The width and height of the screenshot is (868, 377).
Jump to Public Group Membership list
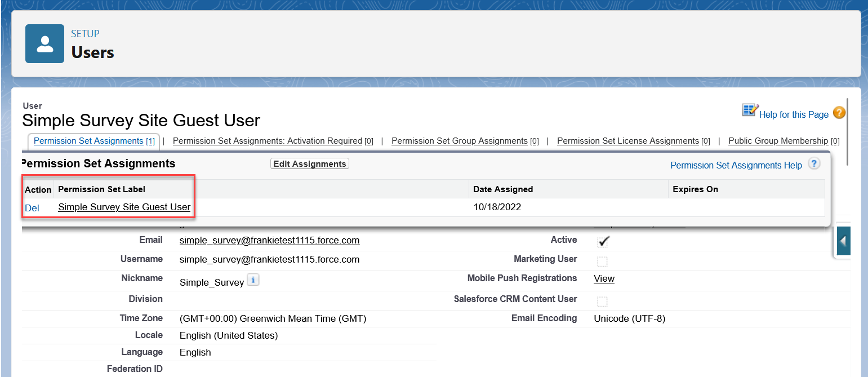[778, 141]
